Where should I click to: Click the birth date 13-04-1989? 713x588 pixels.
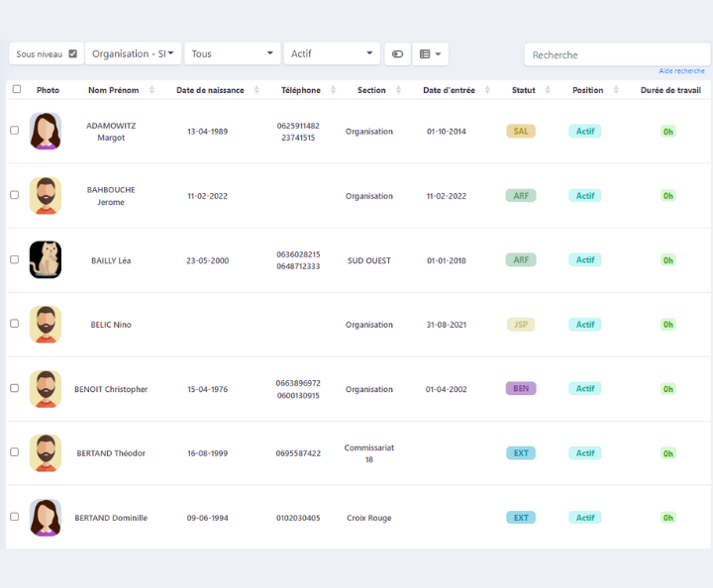click(207, 132)
